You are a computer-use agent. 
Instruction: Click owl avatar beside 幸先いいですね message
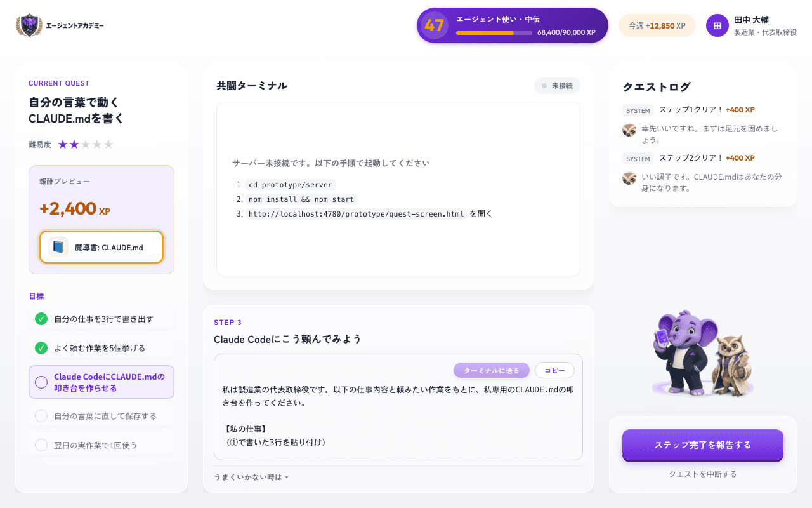click(x=629, y=130)
